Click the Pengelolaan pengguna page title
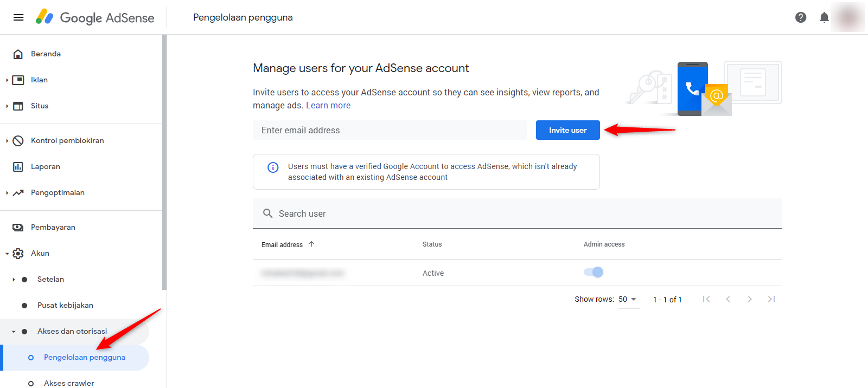 (x=243, y=17)
